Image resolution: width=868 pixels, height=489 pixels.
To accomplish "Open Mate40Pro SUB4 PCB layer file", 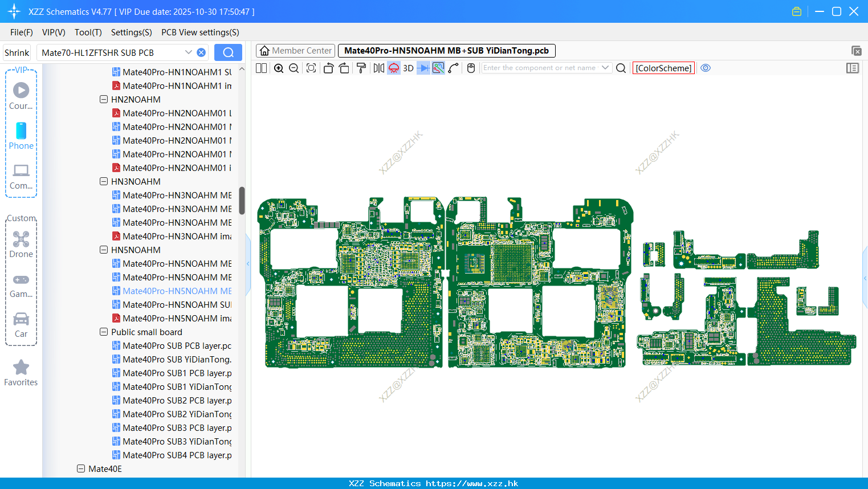I will (172, 455).
